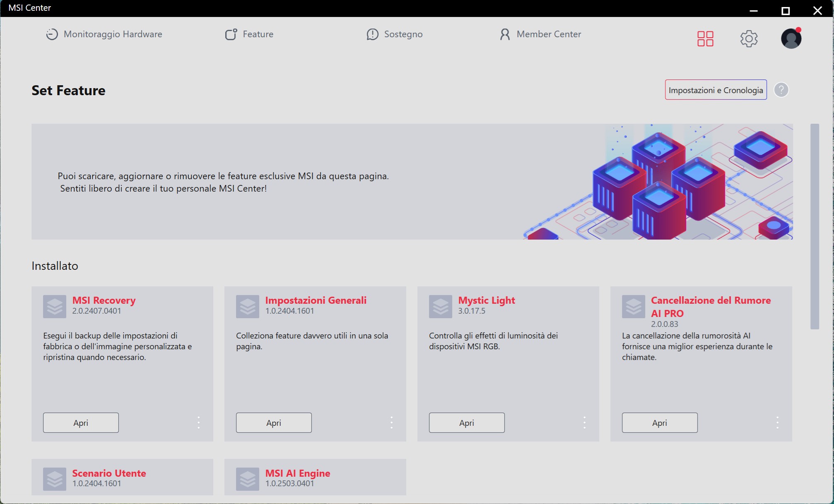Open Cancellazione del Rumore AI PRO with Apri
This screenshot has height=504, width=834.
[x=660, y=422]
